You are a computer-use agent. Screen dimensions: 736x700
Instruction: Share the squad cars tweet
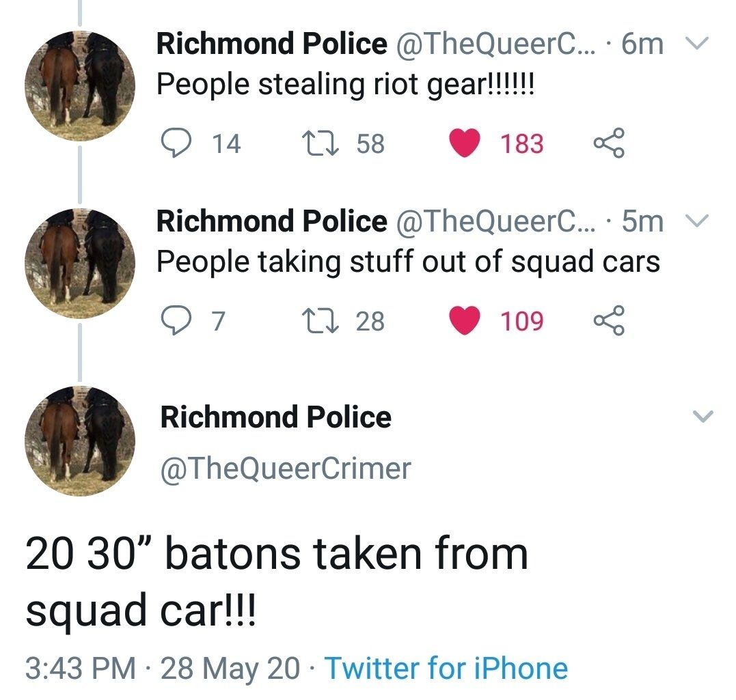609,320
